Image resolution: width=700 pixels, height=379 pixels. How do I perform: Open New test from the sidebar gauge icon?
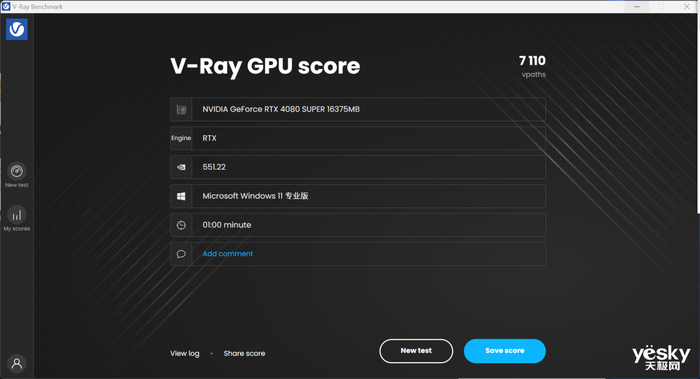17,171
